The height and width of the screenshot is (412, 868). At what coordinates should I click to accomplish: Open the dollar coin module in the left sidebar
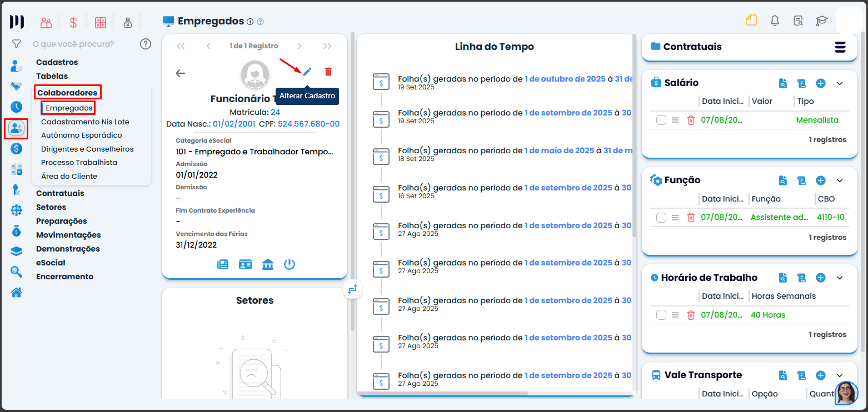pos(17,148)
